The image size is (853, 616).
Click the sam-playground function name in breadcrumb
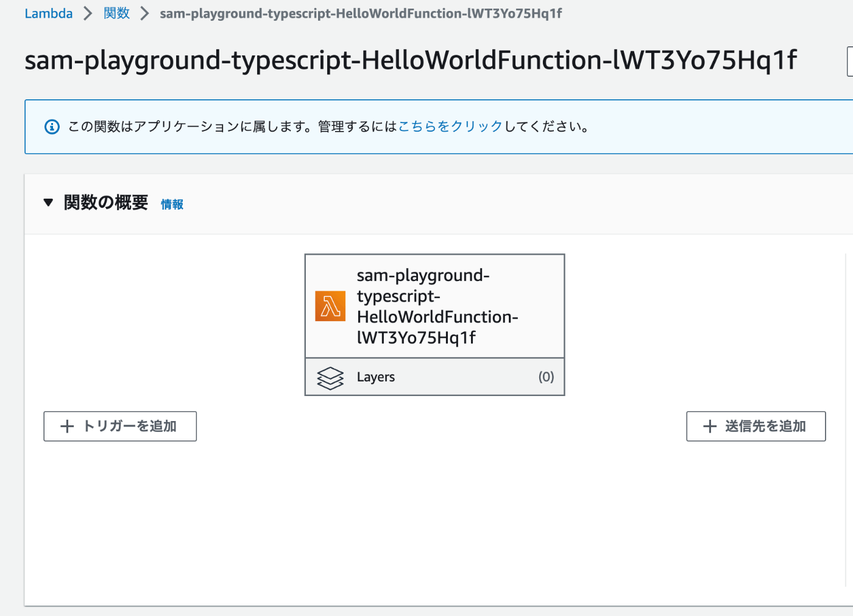[361, 13]
